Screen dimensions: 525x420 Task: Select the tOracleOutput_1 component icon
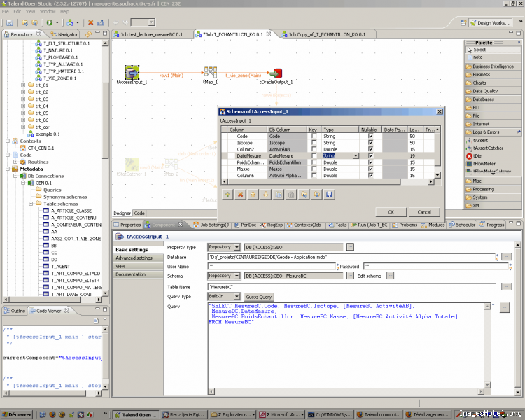(x=276, y=73)
